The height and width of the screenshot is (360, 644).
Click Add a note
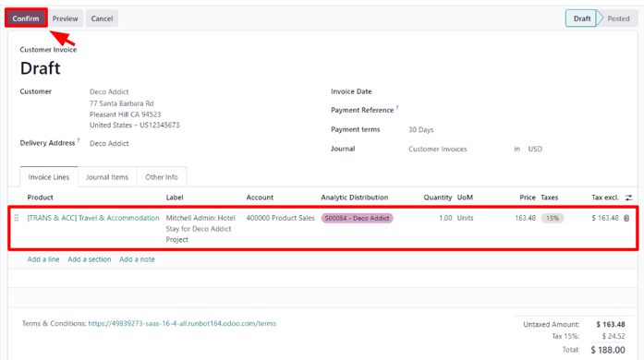pos(137,259)
